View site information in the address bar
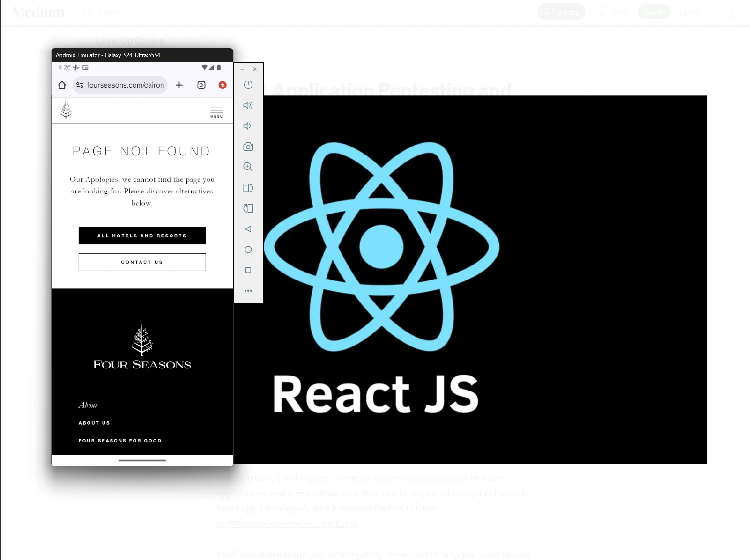Screen dimensions: 750x560 click(79, 85)
